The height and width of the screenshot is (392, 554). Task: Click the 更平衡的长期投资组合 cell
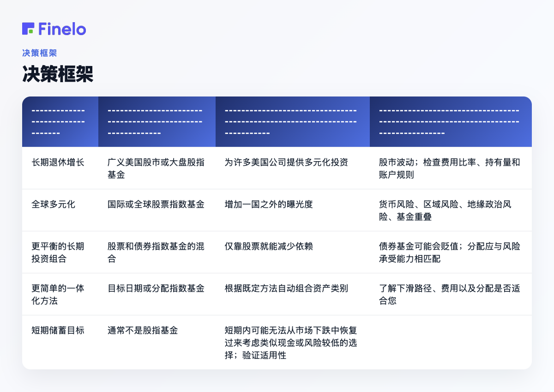coord(60,252)
